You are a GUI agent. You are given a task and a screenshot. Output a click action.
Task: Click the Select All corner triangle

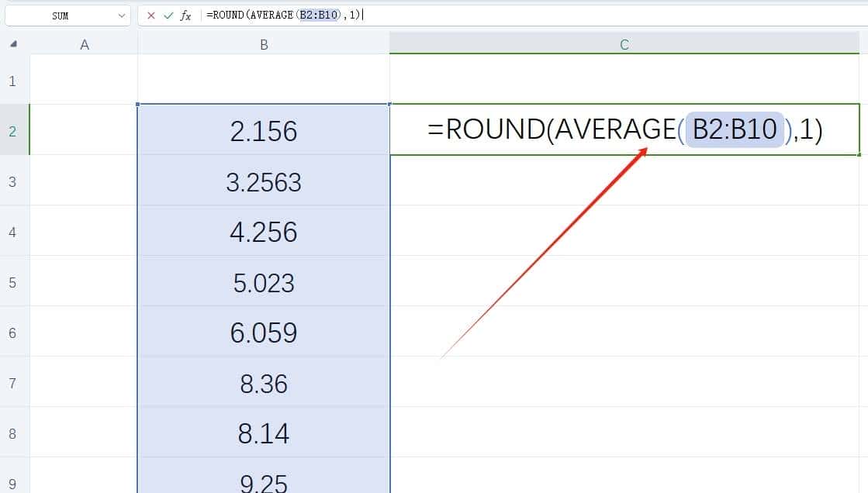(x=12, y=44)
